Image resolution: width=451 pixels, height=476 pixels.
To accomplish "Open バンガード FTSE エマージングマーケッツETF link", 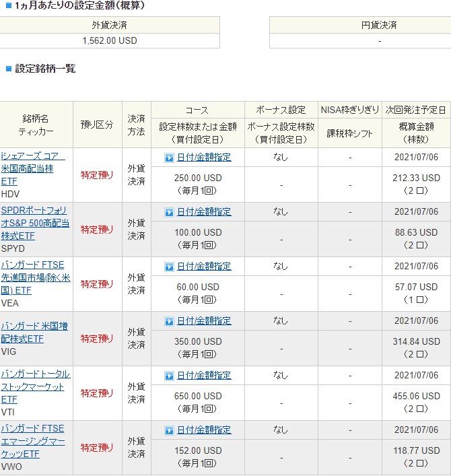I will [x=33, y=441].
